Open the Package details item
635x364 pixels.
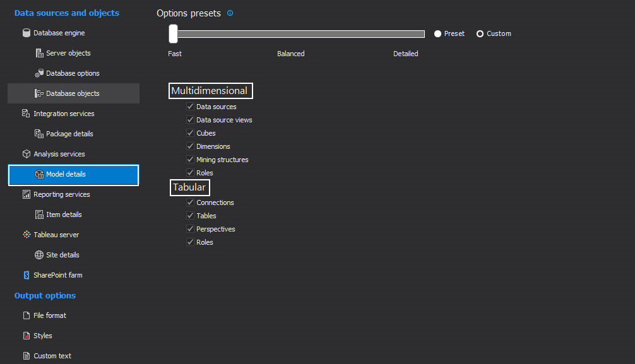69,134
